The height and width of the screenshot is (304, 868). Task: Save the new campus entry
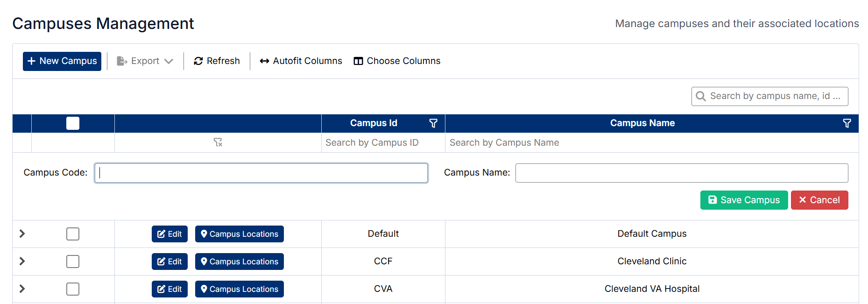(744, 200)
